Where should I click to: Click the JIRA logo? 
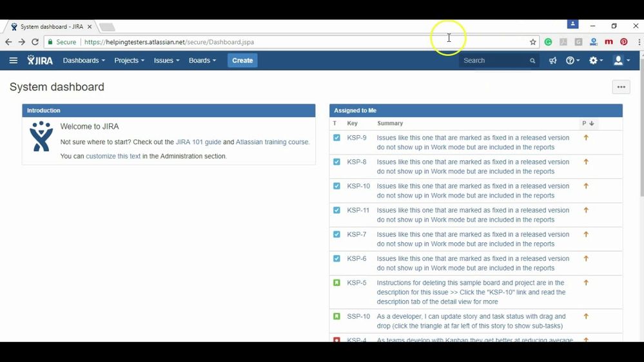coord(40,61)
